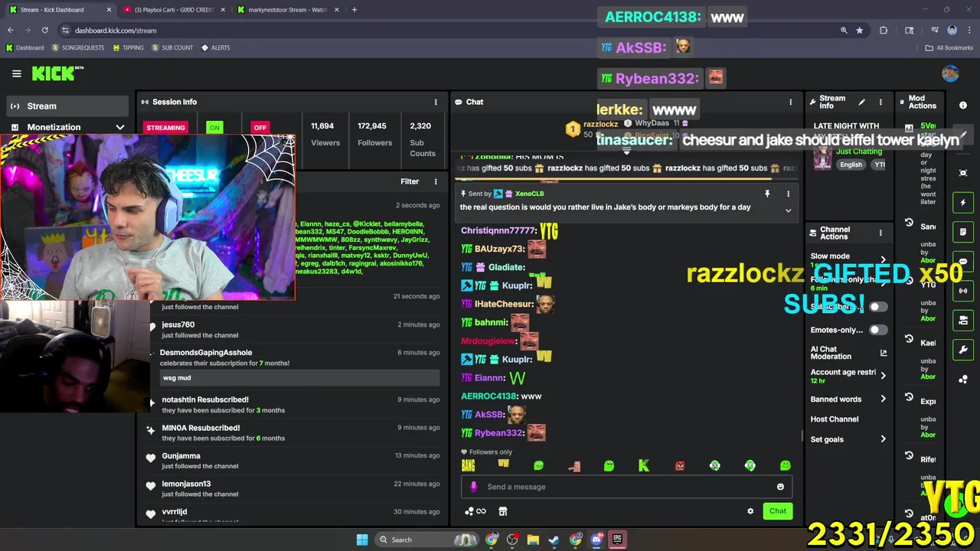This screenshot has width=980, height=551.
Task: Open the Filter control in activity feed
Action: [410, 181]
